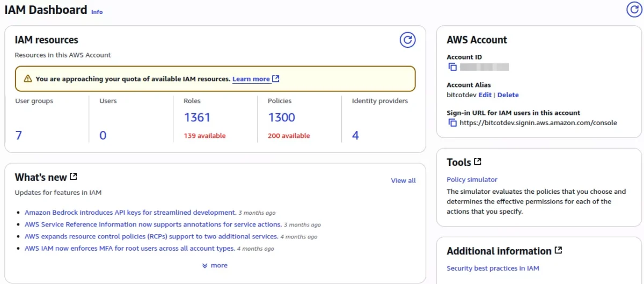Screen dimensions: 644x284
Task: Click the external link icon beside Learn more
Action: click(276, 79)
